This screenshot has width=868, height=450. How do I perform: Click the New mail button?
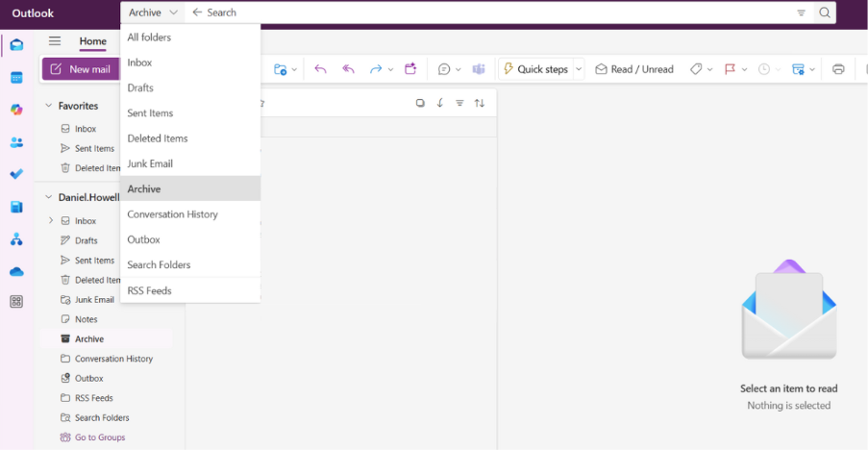(x=81, y=69)
